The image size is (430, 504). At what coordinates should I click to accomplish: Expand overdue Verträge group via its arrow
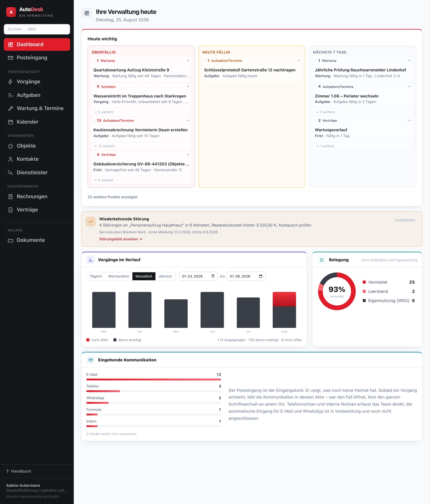pyautogui.click(x=188, y=155)
